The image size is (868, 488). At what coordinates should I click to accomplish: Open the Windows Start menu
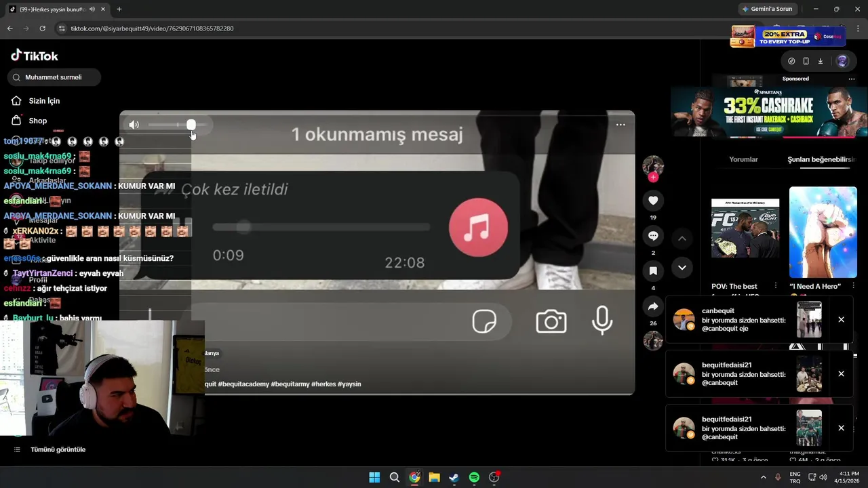[374, 477]
